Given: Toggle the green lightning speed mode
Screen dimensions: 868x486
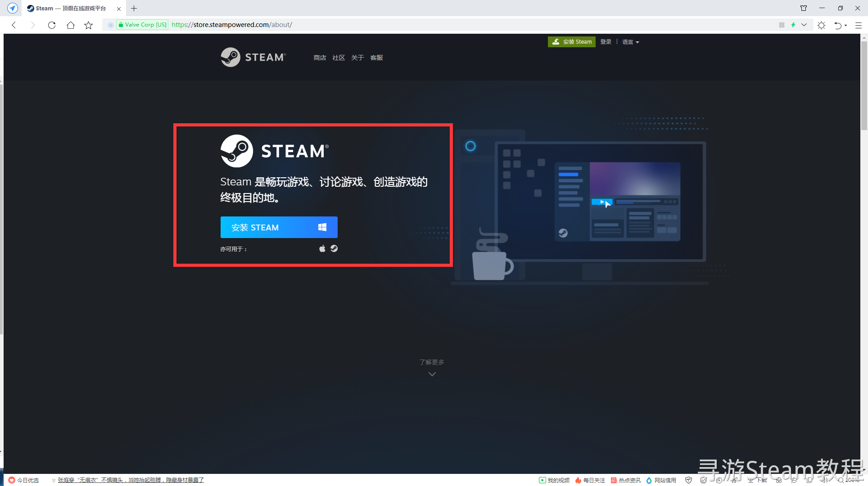Looking at the screenshot, I should tap(793, 25).
